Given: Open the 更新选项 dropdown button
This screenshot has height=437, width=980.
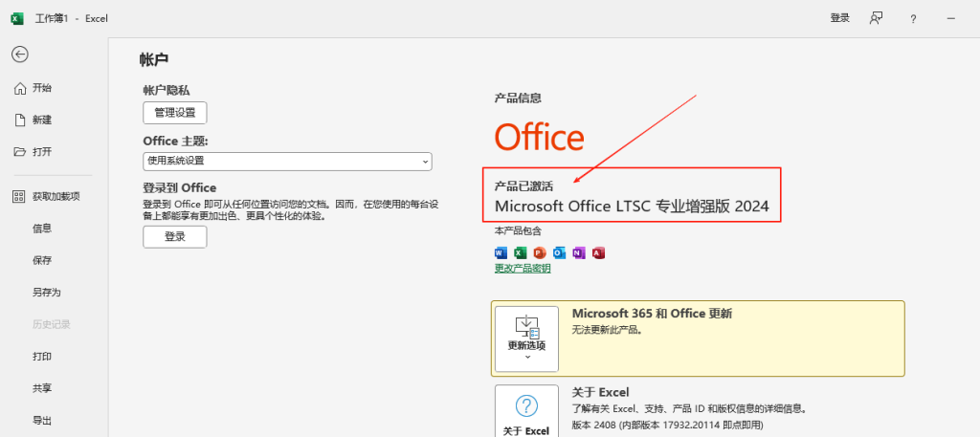Looking at the screenshot, I should click(527, 339).
